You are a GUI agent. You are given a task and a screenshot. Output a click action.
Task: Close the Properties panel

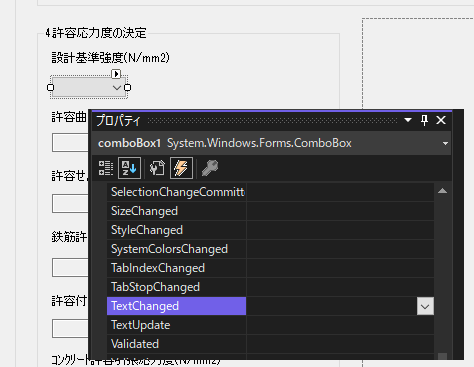(x=441, y=120)
